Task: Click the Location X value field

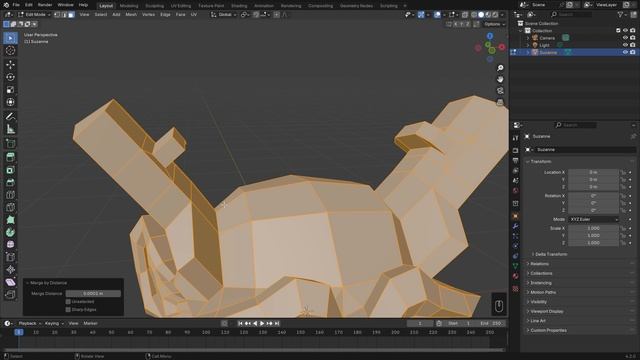Action: click(593, 172)
